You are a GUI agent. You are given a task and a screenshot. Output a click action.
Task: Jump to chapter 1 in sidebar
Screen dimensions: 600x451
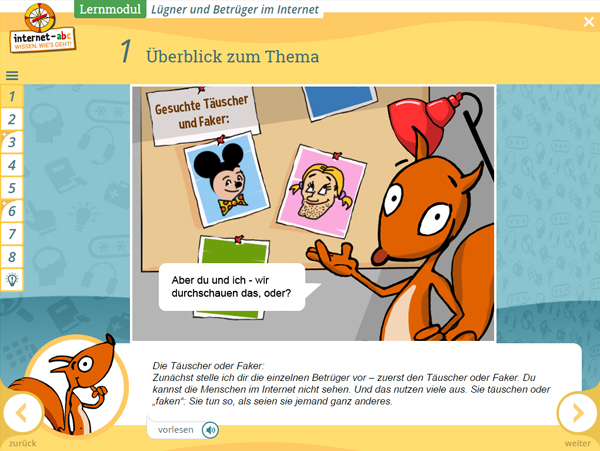[x=12, y=97]
